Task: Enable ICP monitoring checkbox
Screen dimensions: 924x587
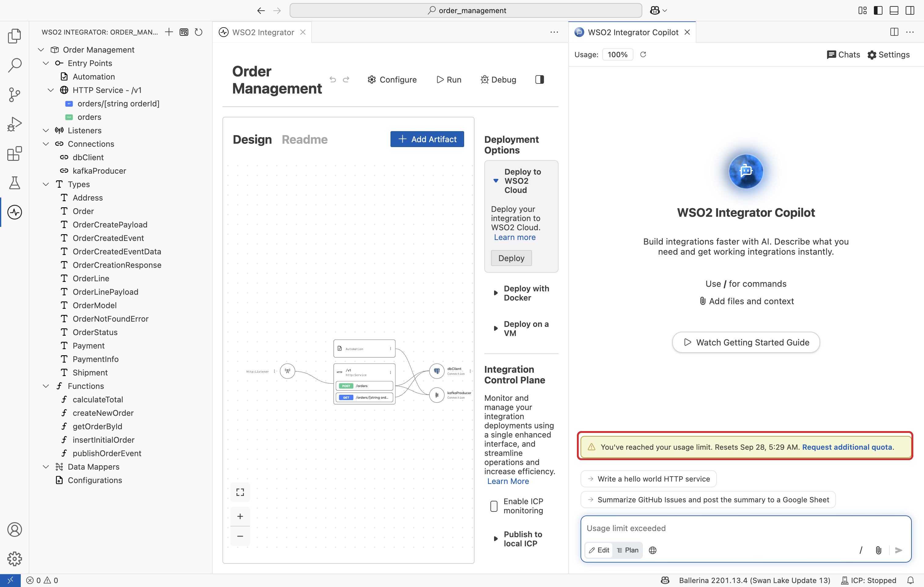Action: (x=494, y=506)
